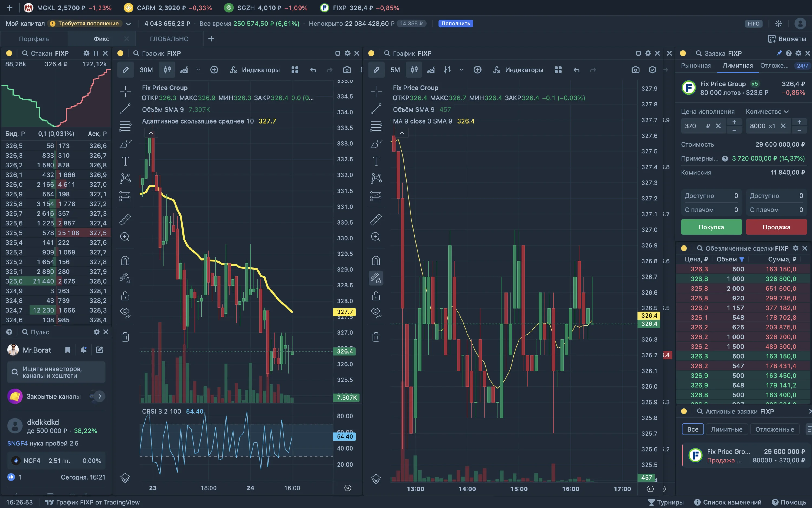Image resolution: width=812 pixels, height=508 pixels.
Task: Toggle volume filter in Обезличенные сделки
Action: point(742,259)
